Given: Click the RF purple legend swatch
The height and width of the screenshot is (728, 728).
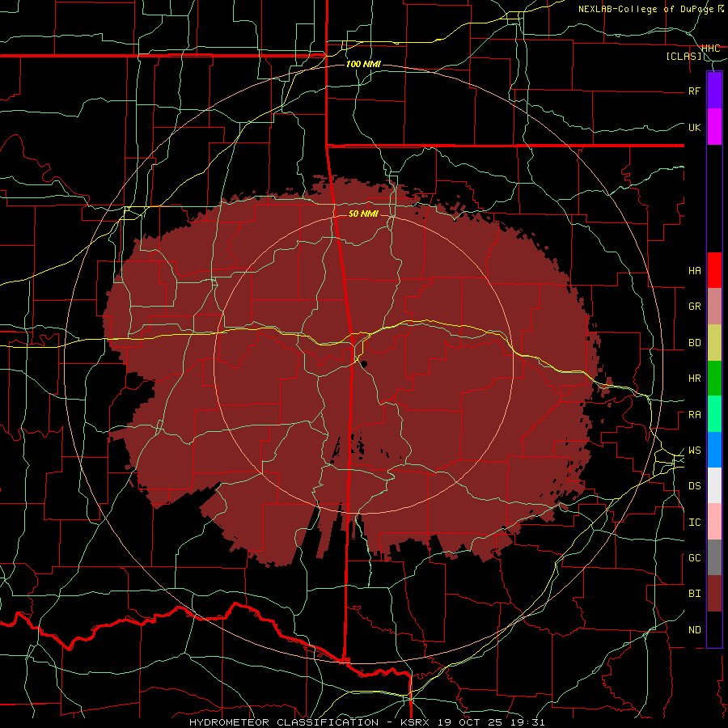Looking at the screenshot, I should pos(714,91).
